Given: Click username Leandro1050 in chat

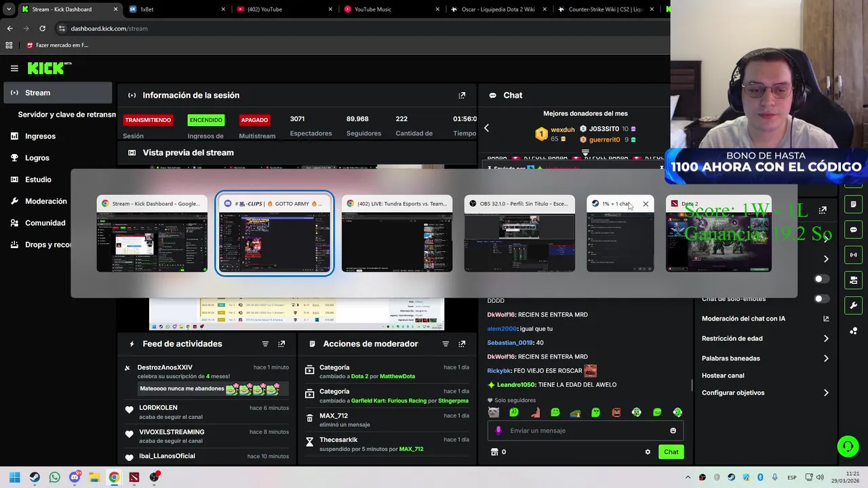Looking at the screenshot, I should point(516,385).
